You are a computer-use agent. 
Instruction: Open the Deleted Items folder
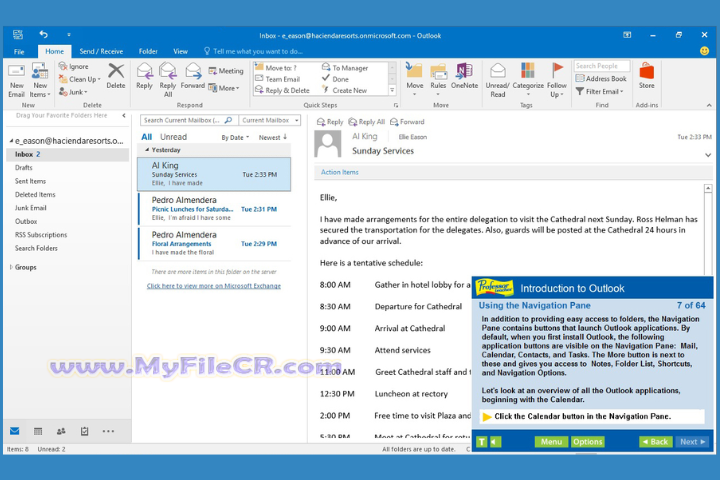coord(35,194)
